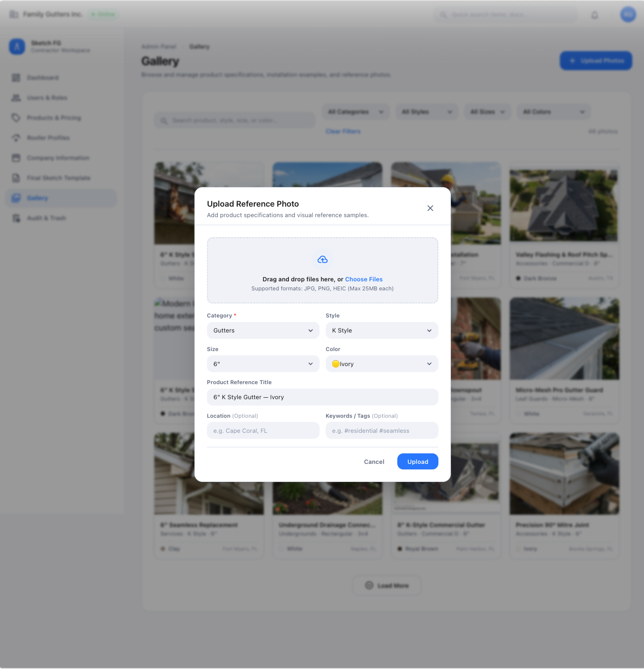The width and height of the screenshot is (644, 669).
Task: Click the Family Gutters Inc. building icon
Action: pyautogui.click(x=14, y=15)
